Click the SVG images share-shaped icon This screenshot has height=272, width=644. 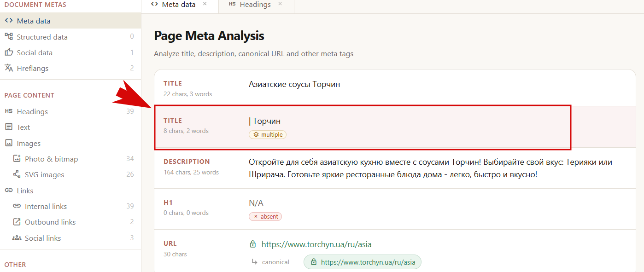[x=17, y=174]
